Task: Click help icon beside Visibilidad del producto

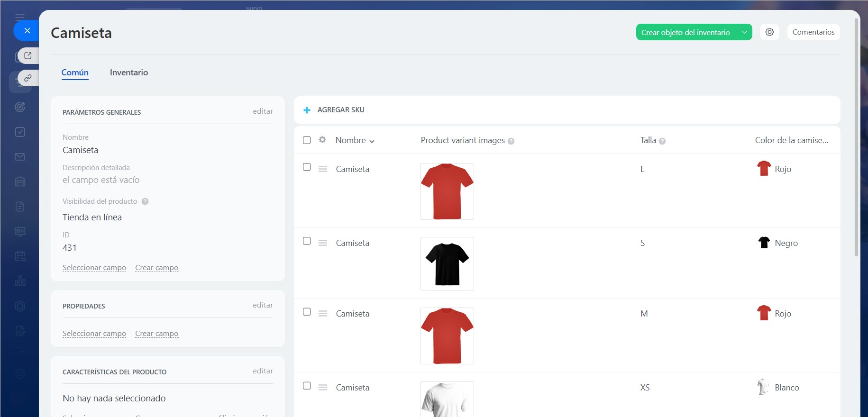Action: tap(145, 201)
